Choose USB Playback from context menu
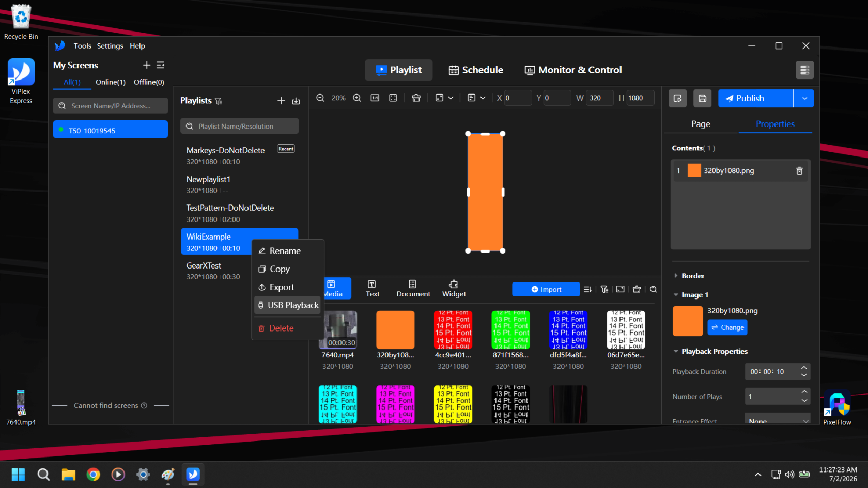868x488 pixels. [x=288, y=305]
